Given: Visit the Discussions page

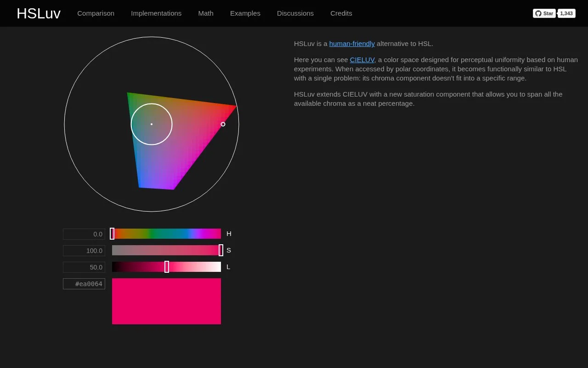Looking at the screenshot, I should click(295, 13).
